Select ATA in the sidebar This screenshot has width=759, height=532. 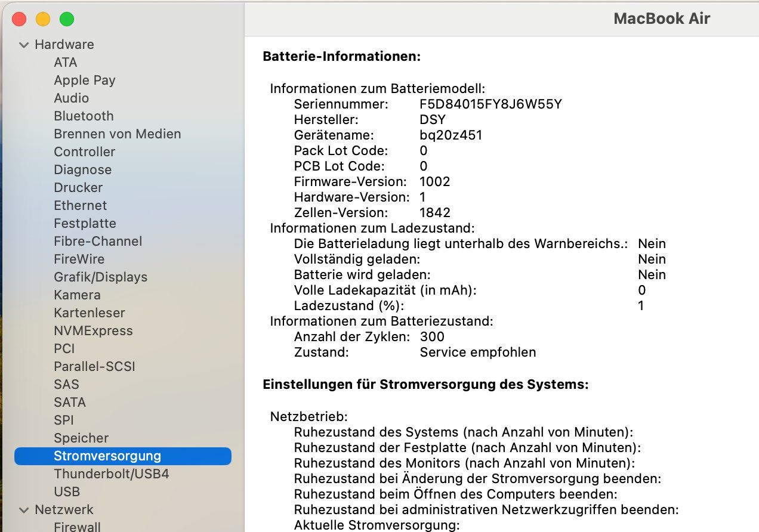pos(66,63)
